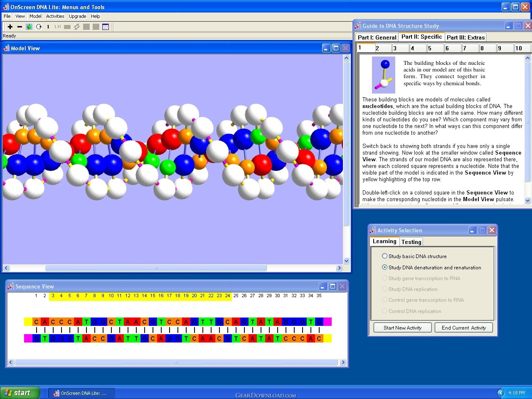Image resolution: width=532 pixels, height=399 pixels.
Task: Click the magenta end square of top strand
Action: click(328, 322)
